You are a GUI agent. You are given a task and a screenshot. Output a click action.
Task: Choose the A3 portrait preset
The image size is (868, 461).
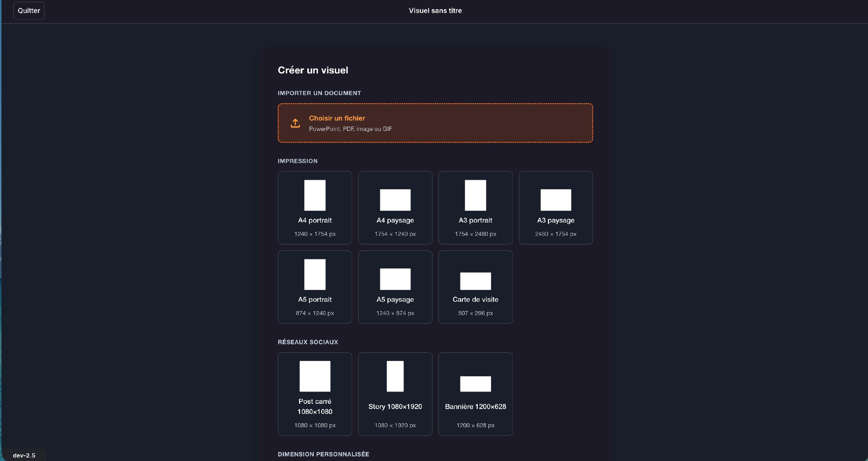click(x=475, y=208)
